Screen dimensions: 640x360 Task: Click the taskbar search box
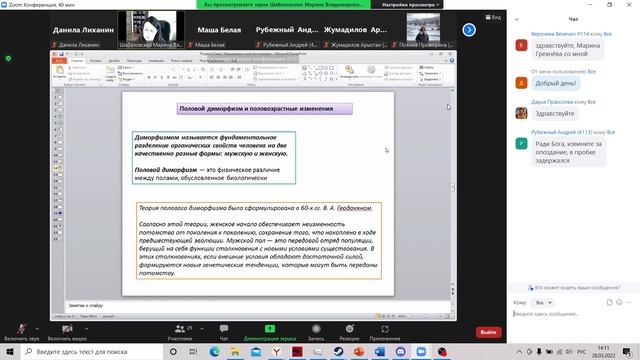(92, 351)
